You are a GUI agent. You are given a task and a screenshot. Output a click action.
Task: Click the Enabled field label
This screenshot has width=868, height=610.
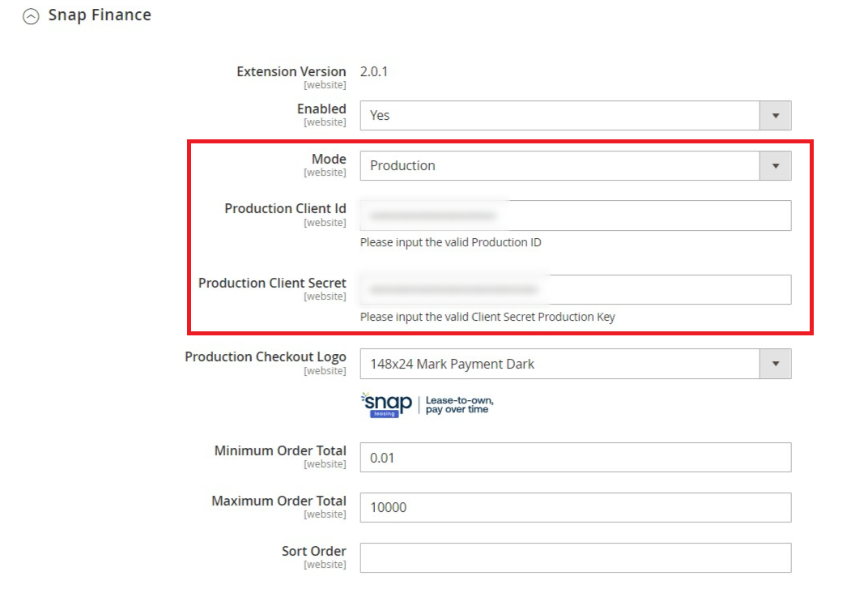[321, 109]
